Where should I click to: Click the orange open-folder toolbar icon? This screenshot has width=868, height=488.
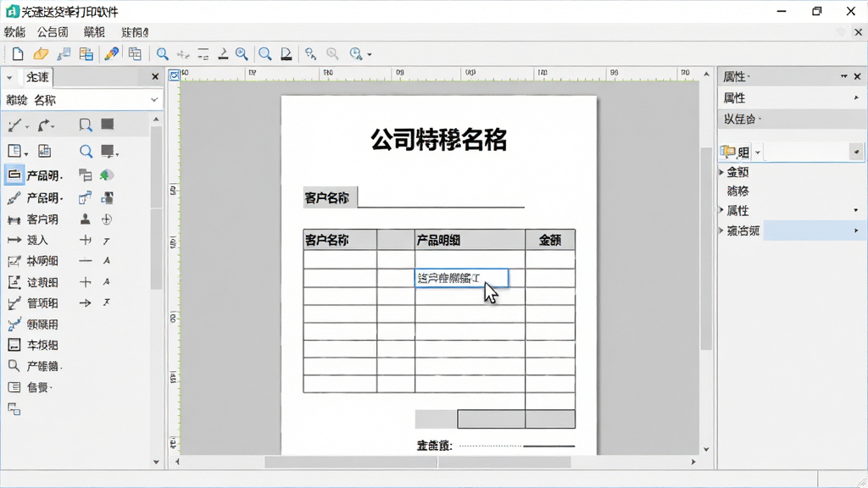pos(41,53)
